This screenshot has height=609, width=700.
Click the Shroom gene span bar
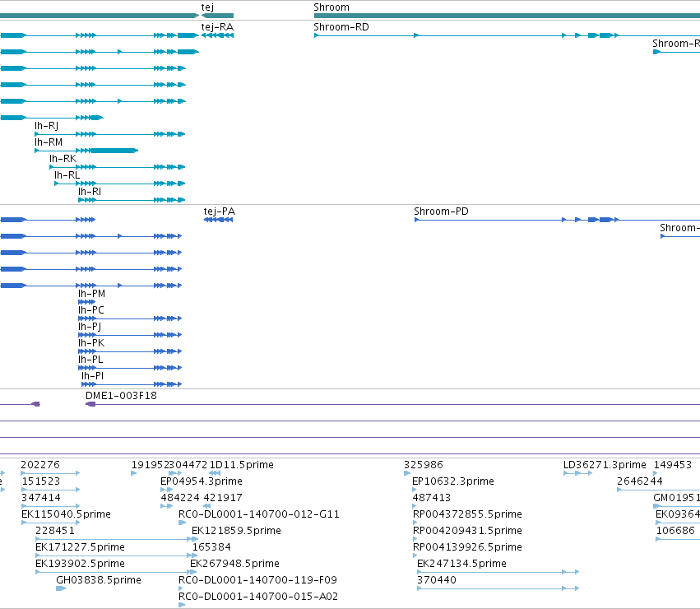point(507,16)
